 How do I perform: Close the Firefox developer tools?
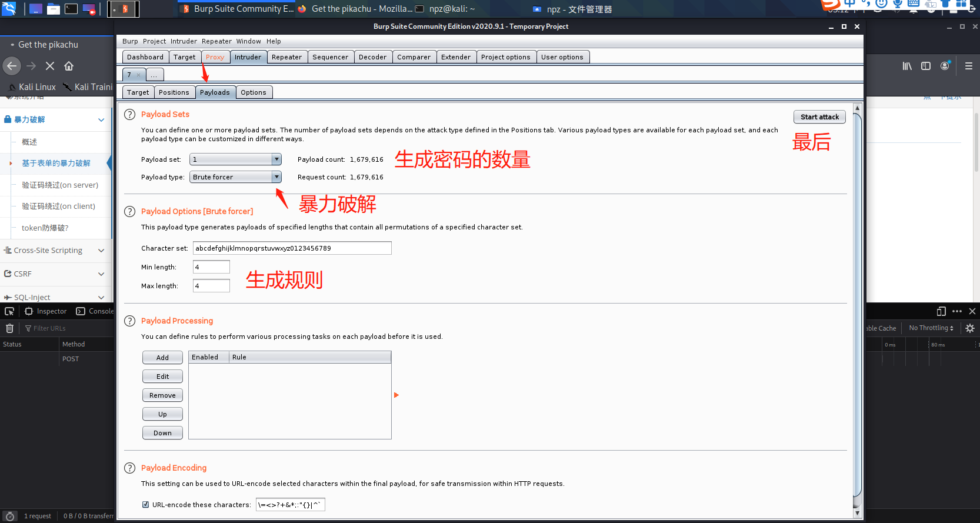972,311
